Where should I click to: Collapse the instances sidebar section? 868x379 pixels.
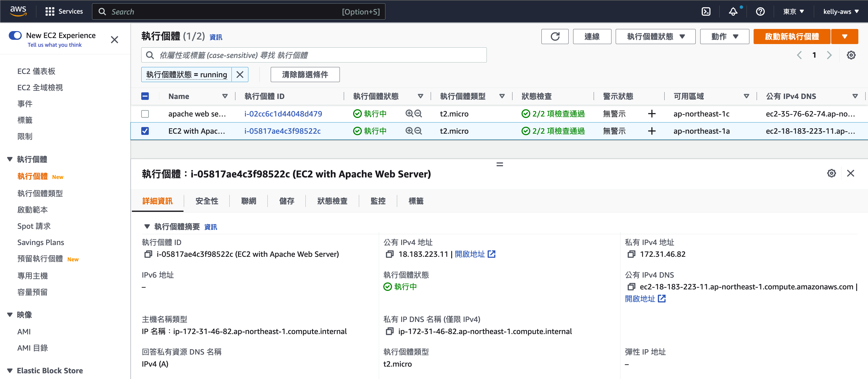click(x=10, y=159)
